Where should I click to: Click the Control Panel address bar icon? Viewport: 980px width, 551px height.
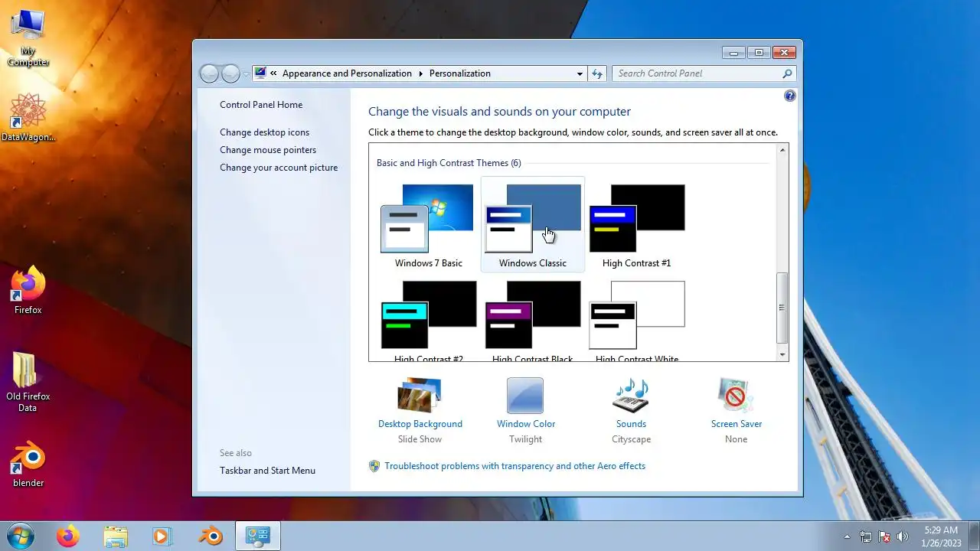pos(261,73)
